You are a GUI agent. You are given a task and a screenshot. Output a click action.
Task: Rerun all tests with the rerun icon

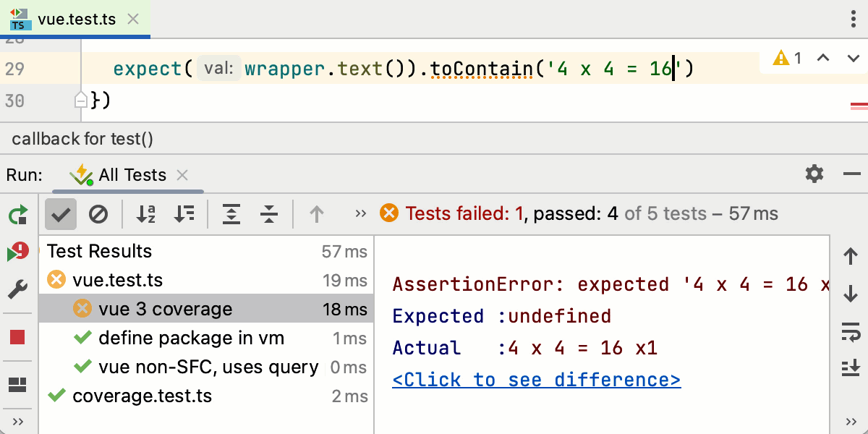pos(18,214)
